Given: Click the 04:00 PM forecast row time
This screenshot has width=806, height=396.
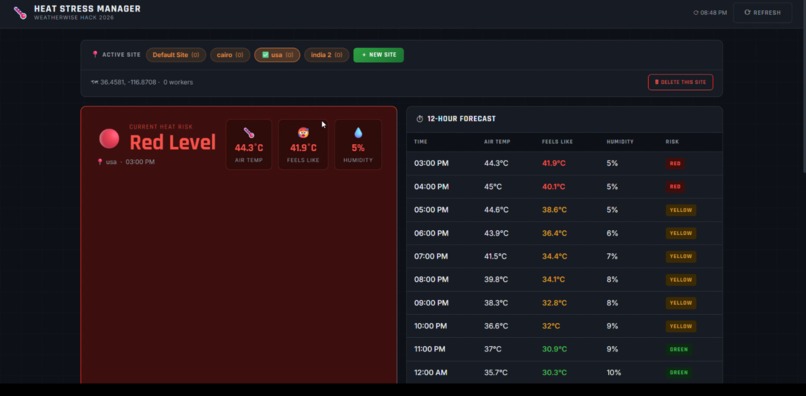Looking at the screenshot, I should [x=431, y=187].
